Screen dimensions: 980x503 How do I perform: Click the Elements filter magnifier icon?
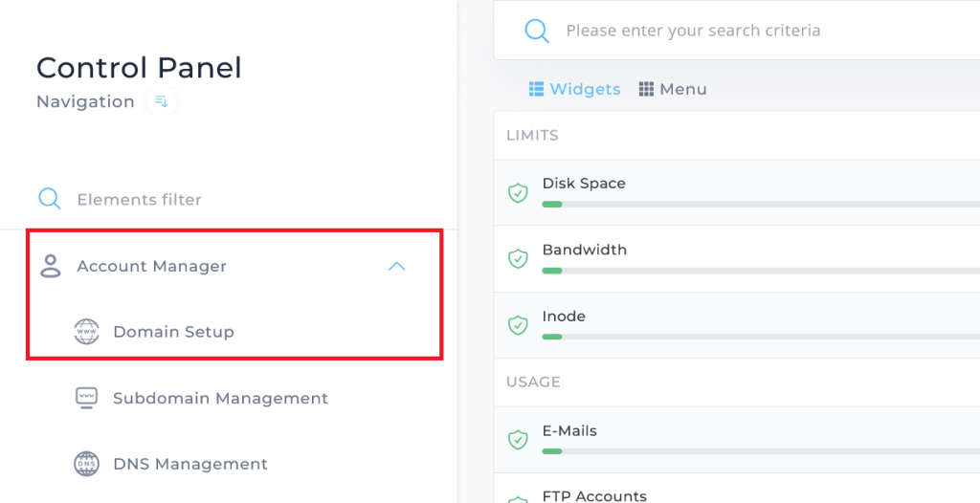[x=49, y=199]
